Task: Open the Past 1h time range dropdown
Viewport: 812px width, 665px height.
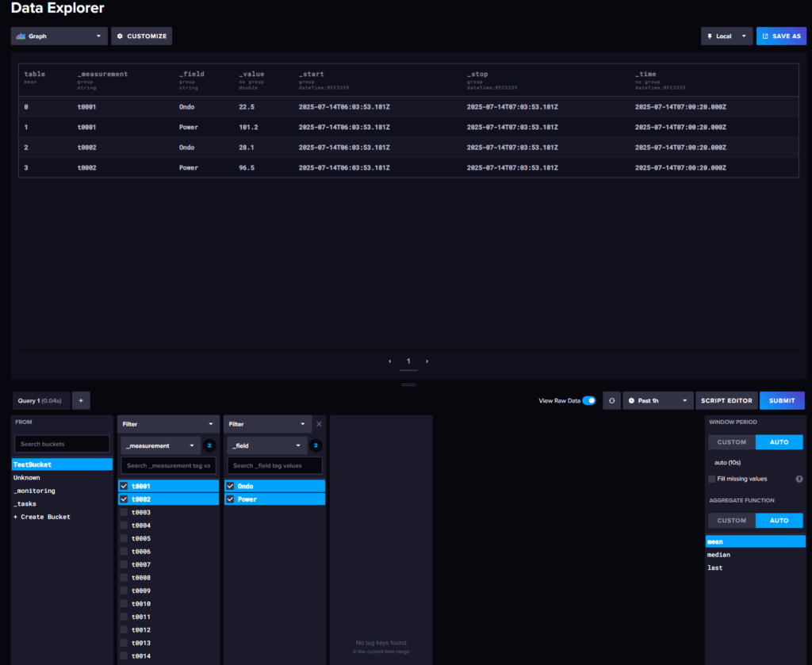Action: click(657, 400)
